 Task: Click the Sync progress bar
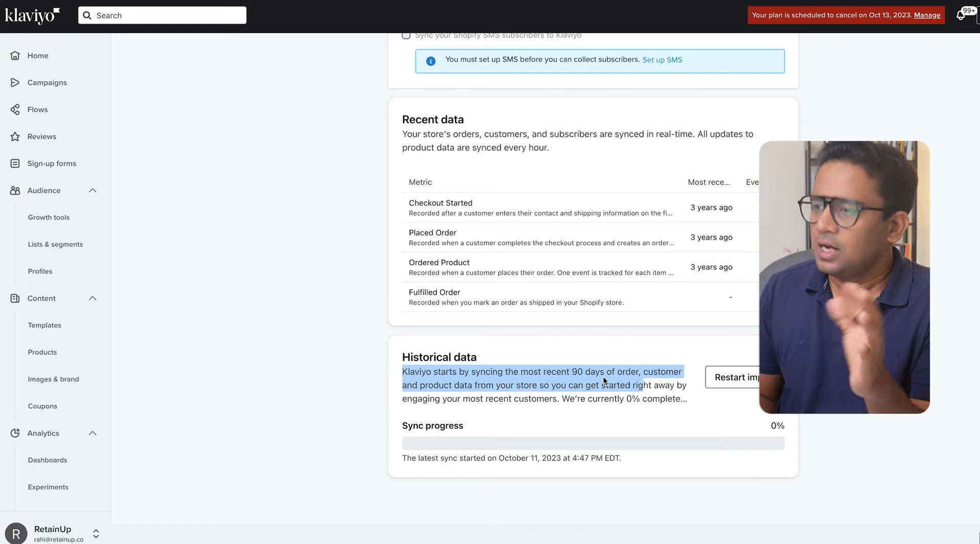click(593, 443)
